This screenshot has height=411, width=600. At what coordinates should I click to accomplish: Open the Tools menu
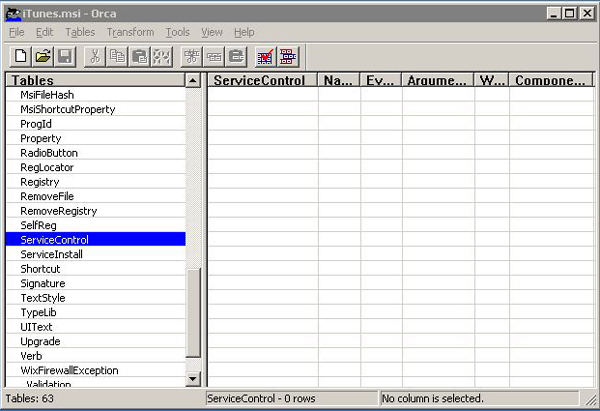point(177,32)
